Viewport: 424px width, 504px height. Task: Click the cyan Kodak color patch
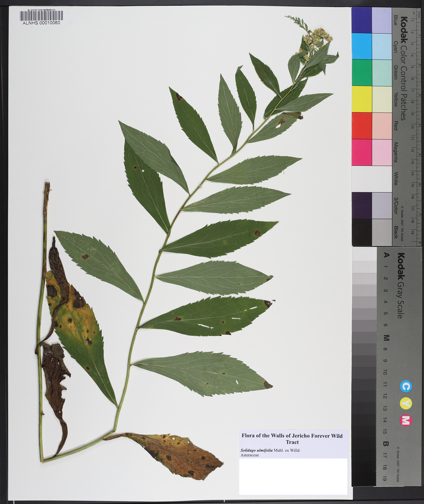[362, 46]
